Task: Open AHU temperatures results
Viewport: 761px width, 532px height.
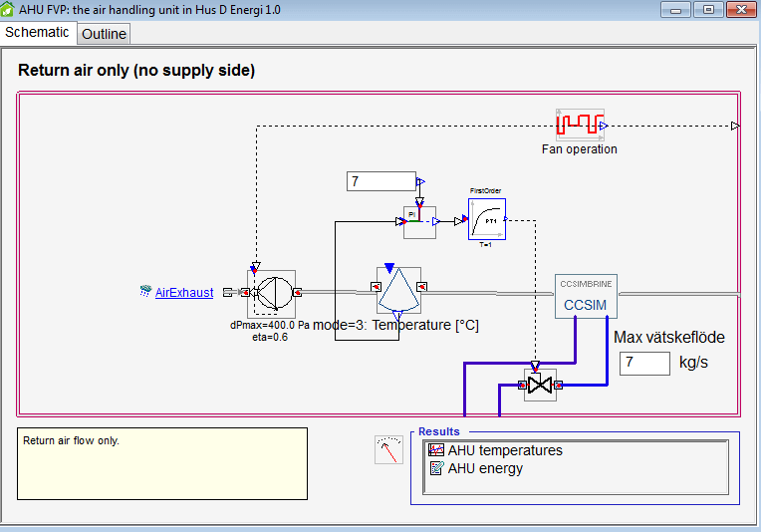Action: click(505, 450)
